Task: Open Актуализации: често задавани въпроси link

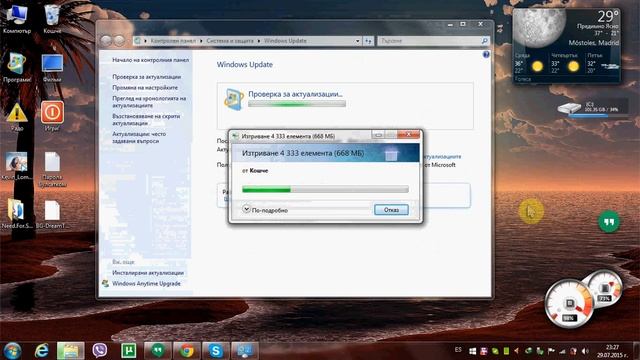Action: pyautogui.click(x=139, y=137)
